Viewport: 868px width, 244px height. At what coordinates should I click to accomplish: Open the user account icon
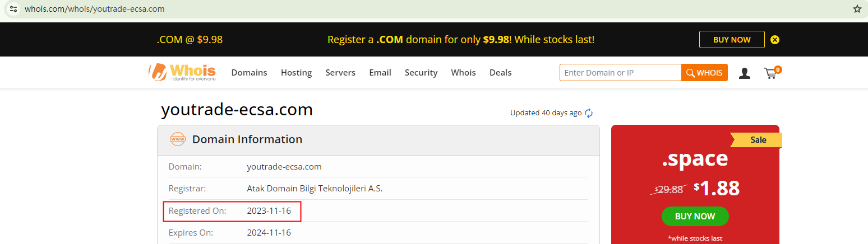coord(744,73)
